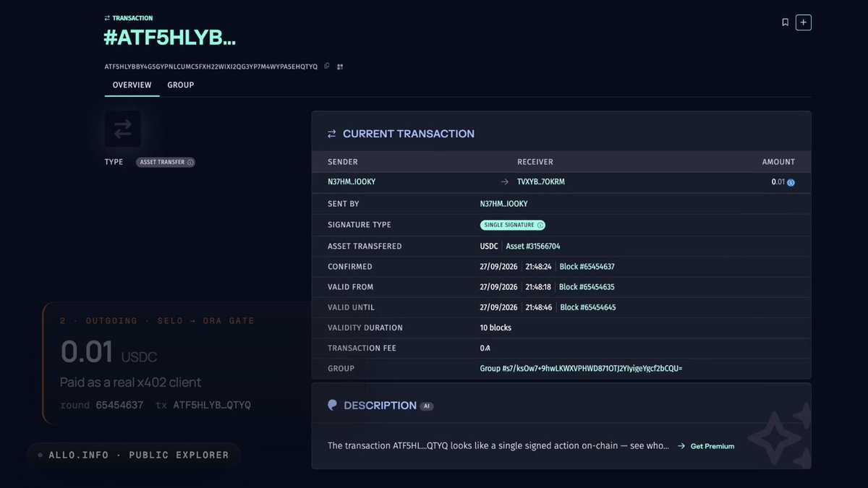The width and height of the screenshot is (868, 488).
Task: Click the USDC coin icon beside amount
Action: pos(791,183)
